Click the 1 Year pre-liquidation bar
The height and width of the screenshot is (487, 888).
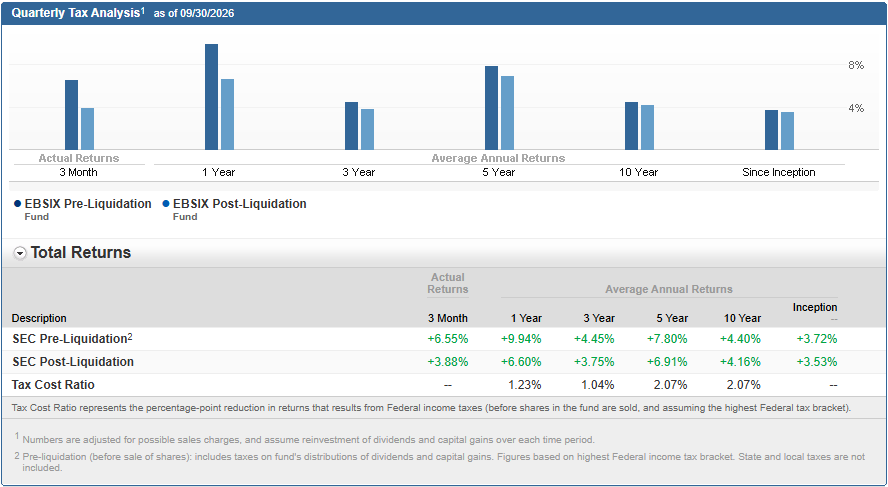click(211, 97)
